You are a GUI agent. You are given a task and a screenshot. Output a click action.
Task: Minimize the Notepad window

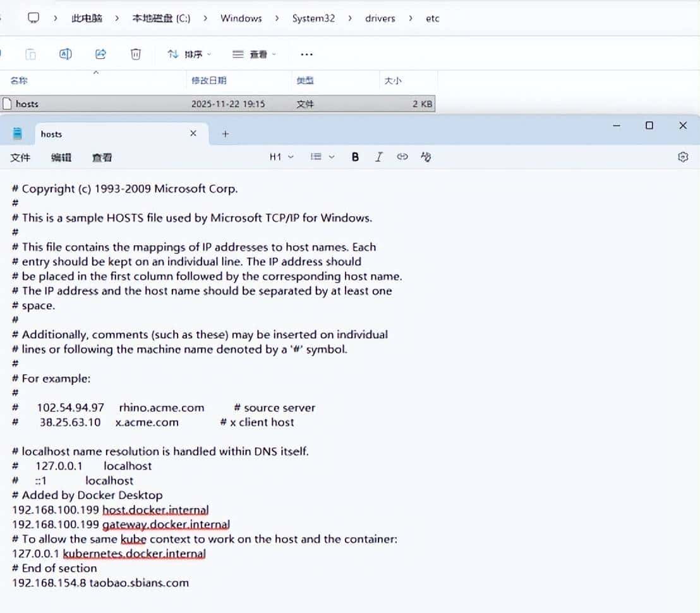[x=617, y=126]
